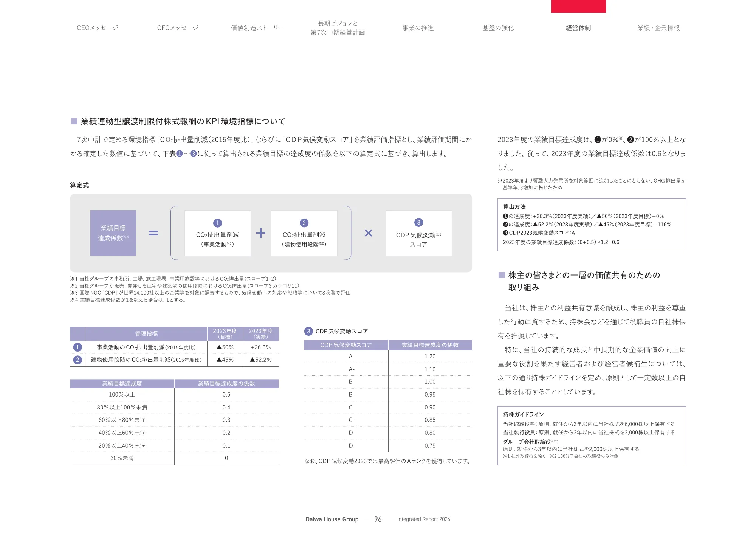The width and height of the screenshot is (756, 535).
Task: Click circled number 1 in formula box
Action: [217, 223]
